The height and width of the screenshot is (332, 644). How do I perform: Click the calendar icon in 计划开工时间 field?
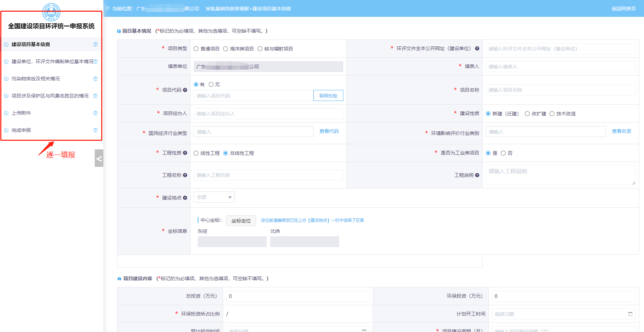click(x=630, y=314)
